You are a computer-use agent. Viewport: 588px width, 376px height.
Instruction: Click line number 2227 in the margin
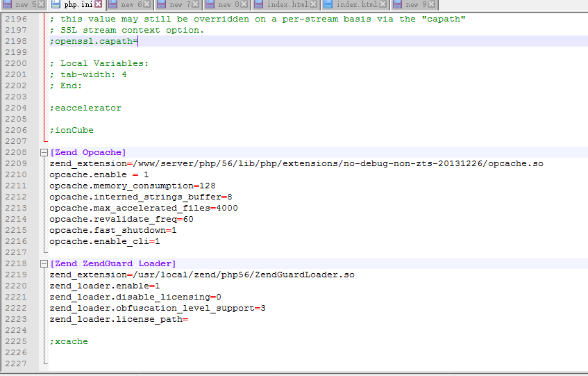tap(16, 363)
